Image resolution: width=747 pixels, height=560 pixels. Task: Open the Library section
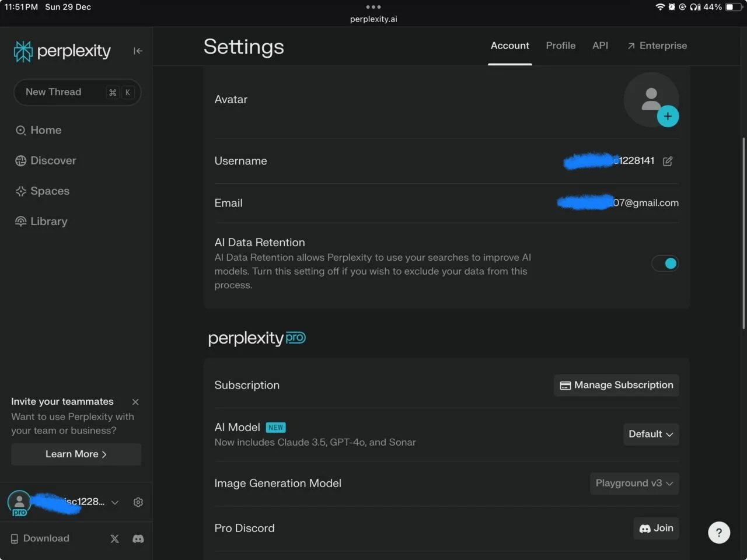(x=41, y=221)
